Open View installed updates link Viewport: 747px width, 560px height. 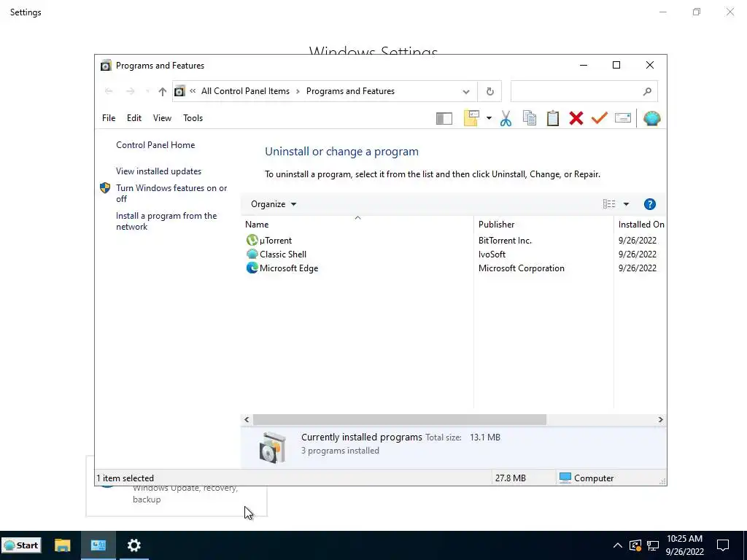pos(158,171)
